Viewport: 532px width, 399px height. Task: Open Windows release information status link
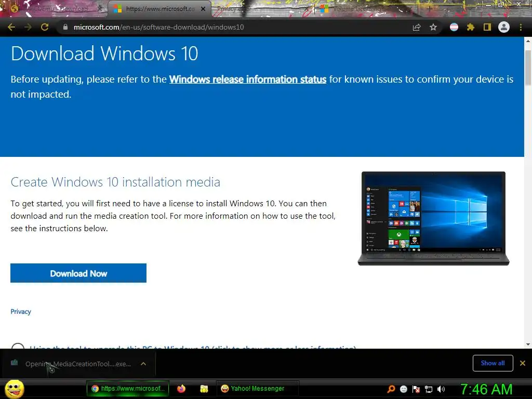pyautogui.click(x=248, y=79)
